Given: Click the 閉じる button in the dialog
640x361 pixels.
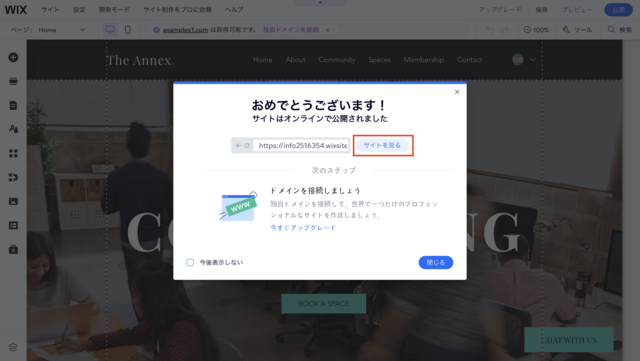Looking at the screenshot, I should click(436, 262).
